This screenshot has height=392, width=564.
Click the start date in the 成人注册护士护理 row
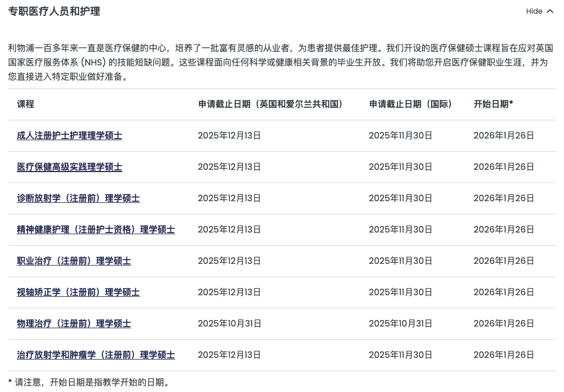pos(504,136)
